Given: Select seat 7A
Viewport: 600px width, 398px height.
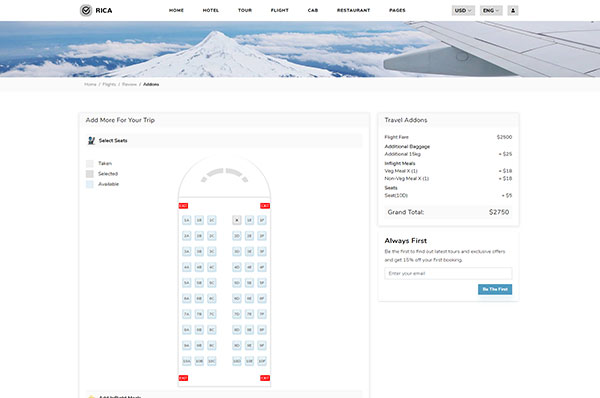Looking at the screenshot, I should [x=186, y=314].
